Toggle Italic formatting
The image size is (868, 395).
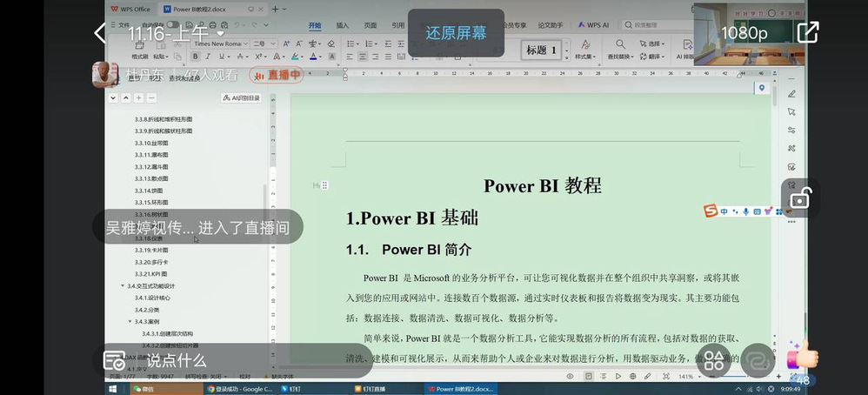208,57
